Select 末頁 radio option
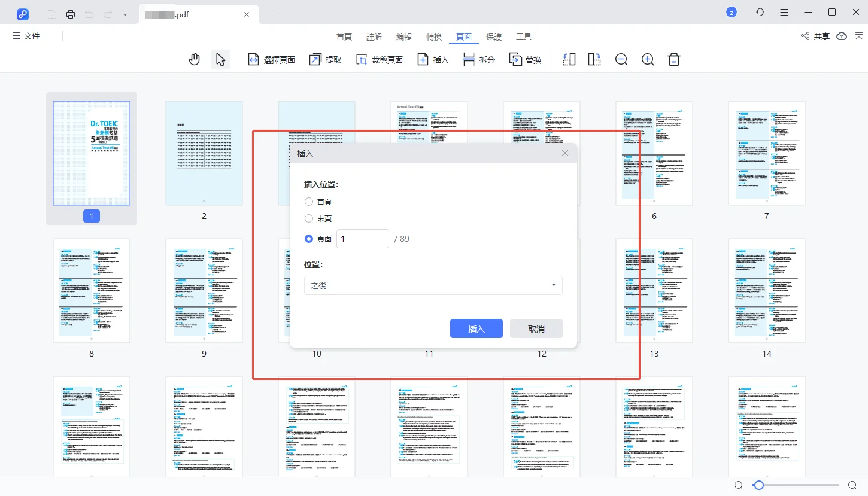The image size is (868, 496). click(309, 218)
